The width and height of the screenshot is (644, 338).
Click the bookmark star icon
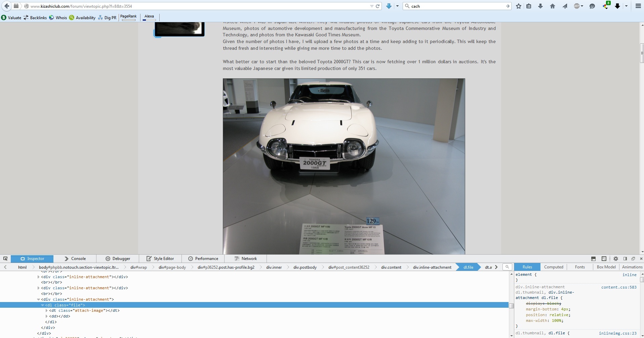tap(519, 6)
